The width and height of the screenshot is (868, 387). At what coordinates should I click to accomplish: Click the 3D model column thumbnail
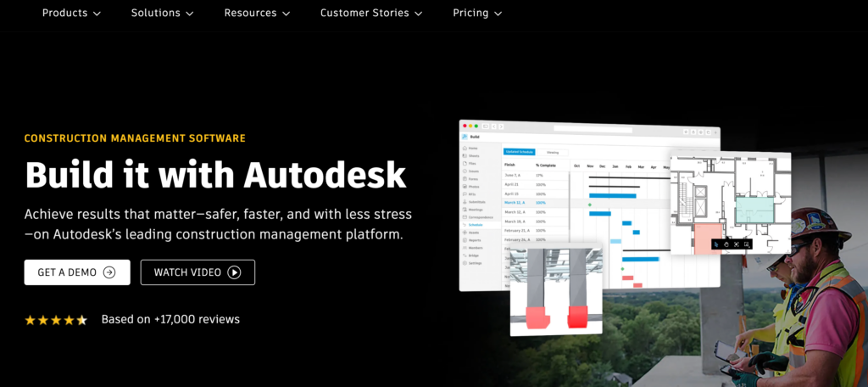[x=556, y=289]
